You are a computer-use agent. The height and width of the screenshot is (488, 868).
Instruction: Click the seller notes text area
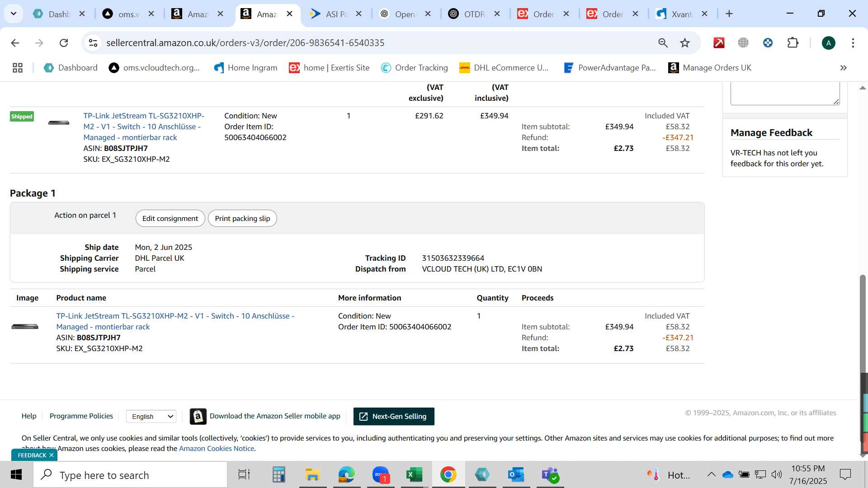coord(785,94)
